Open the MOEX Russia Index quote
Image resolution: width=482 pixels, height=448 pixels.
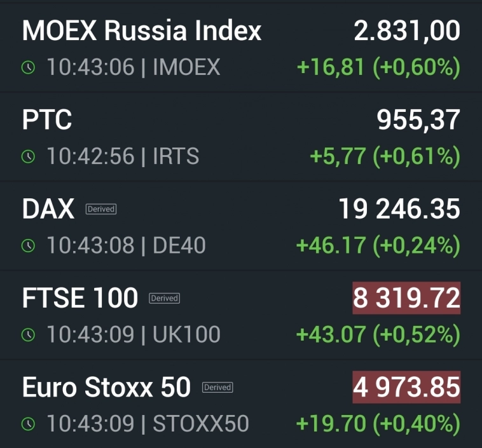pos(141,31)
